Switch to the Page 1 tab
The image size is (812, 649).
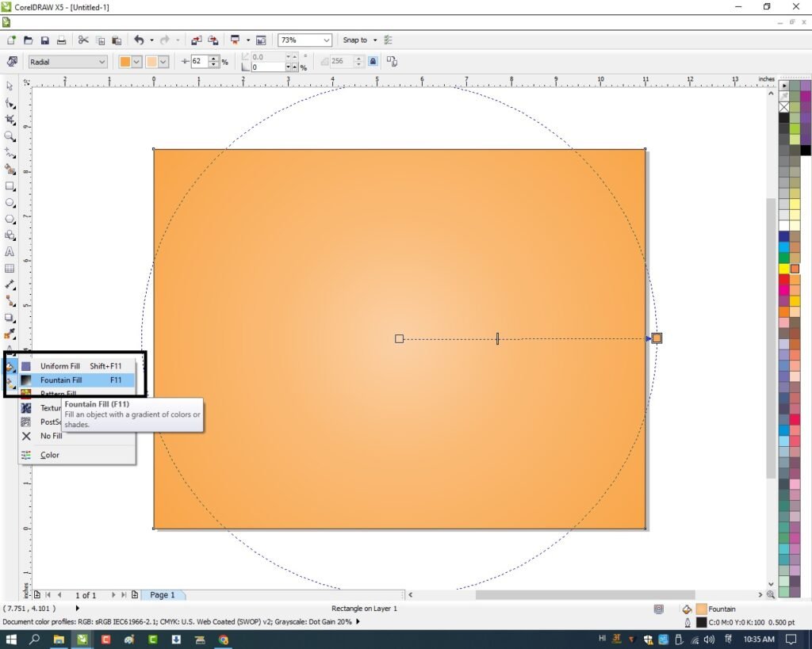(x=163, y=594)
